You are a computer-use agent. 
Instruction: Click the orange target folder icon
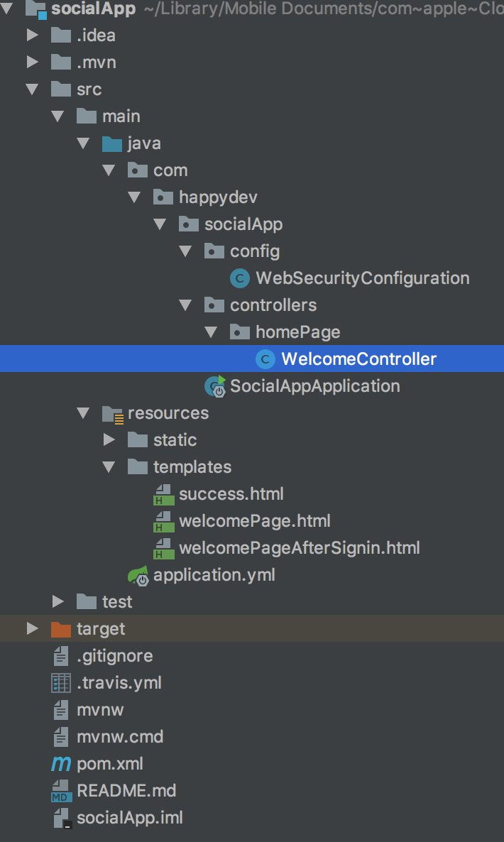coord(62,629)
